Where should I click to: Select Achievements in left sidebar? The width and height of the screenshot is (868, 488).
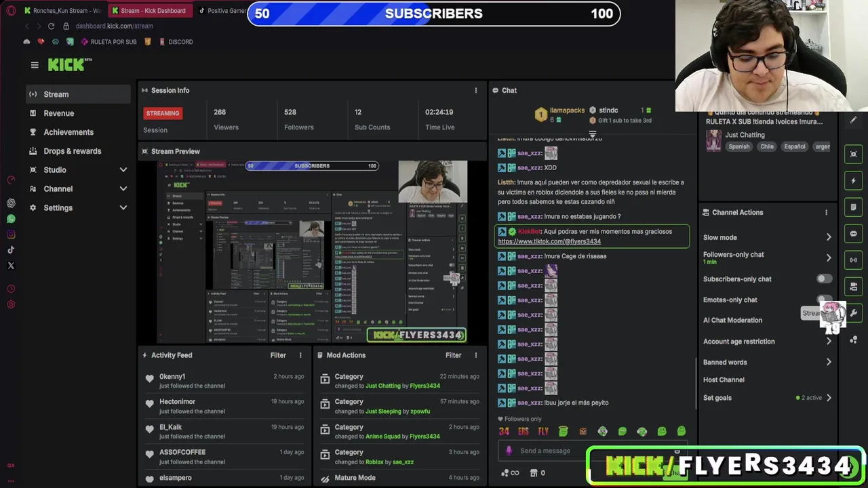pyautogui.click(x=78, y=132)
